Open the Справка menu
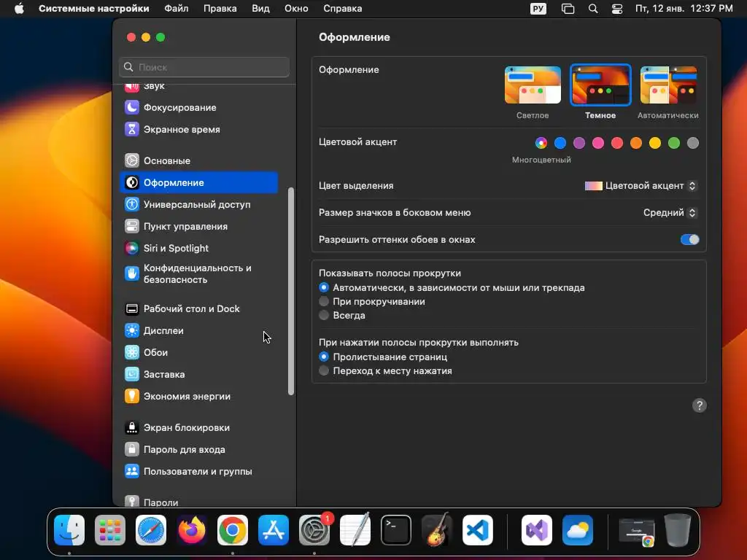 point(343,9)
